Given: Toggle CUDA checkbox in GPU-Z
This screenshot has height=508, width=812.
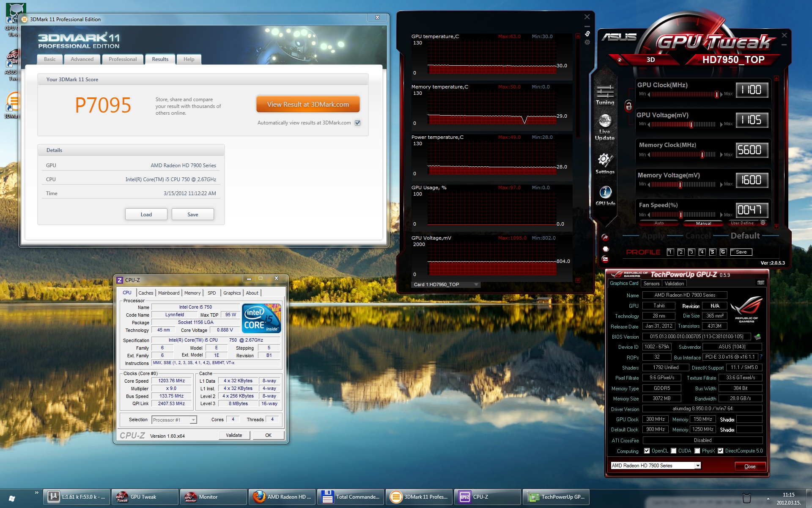Looking at the screenshot, I should [x=674, y=451].
